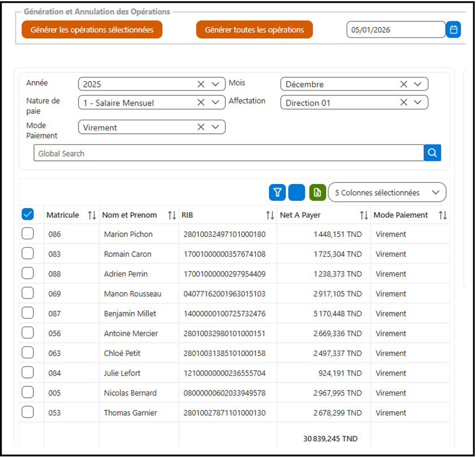Click the name Chloé Petit

click(122, 353)
